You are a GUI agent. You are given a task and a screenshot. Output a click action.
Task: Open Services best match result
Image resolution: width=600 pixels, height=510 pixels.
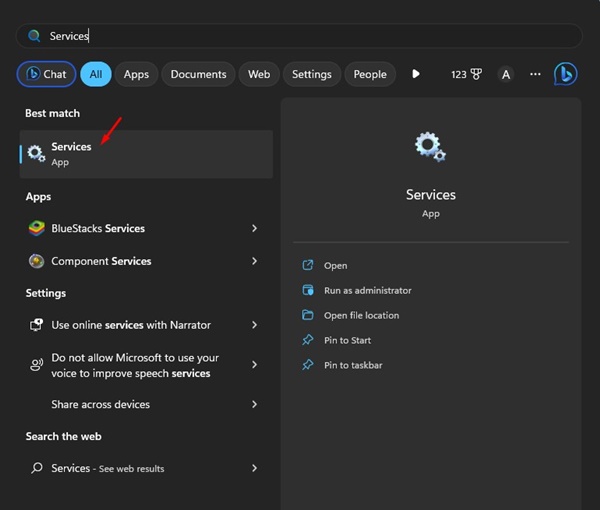click(146, 153)
